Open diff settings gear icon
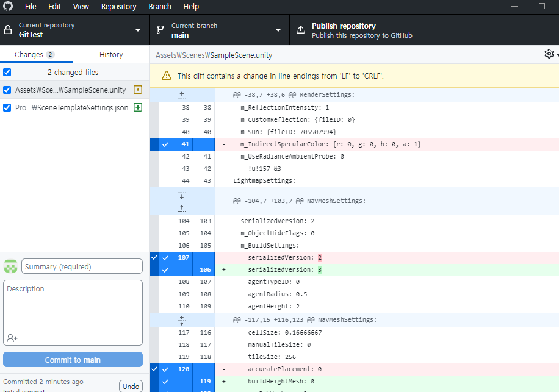 tap(549, 54)
